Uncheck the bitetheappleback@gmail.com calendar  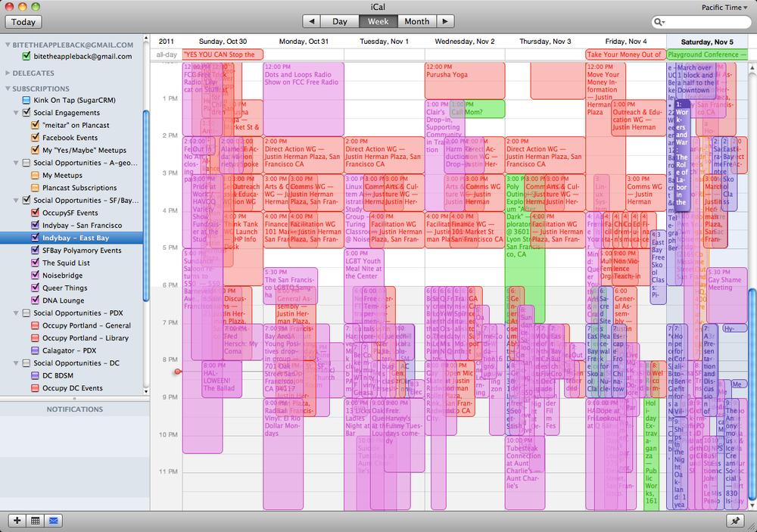pos(26,57)
